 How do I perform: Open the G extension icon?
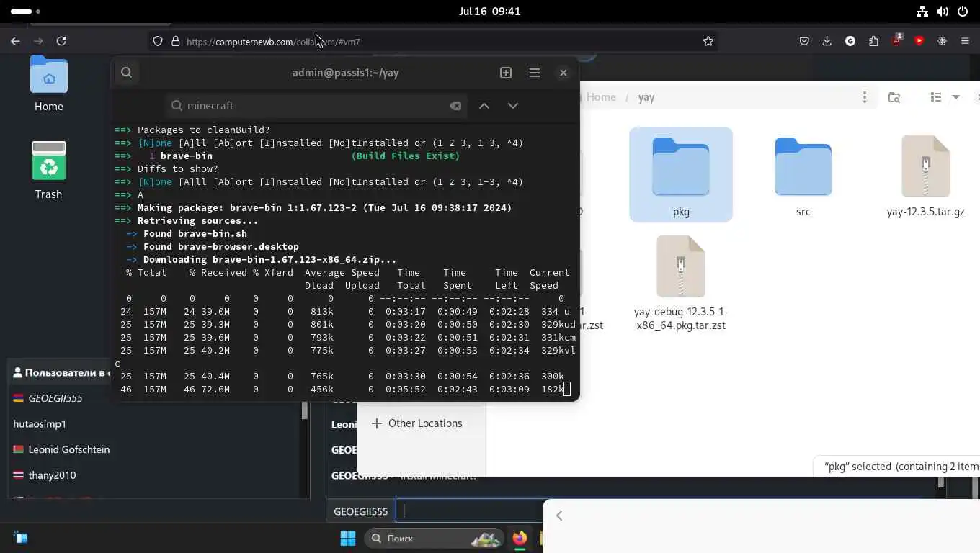pyautogui.click(x=850, y=42)
